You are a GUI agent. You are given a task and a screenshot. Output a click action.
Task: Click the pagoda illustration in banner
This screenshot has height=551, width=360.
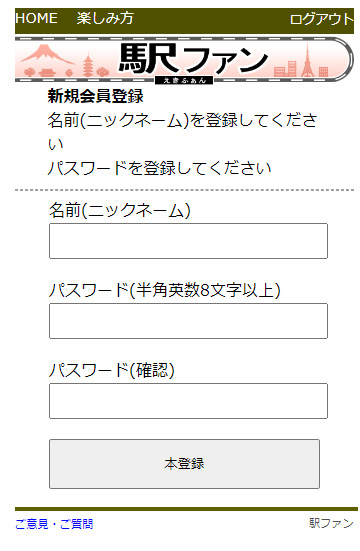click(88, 65)
